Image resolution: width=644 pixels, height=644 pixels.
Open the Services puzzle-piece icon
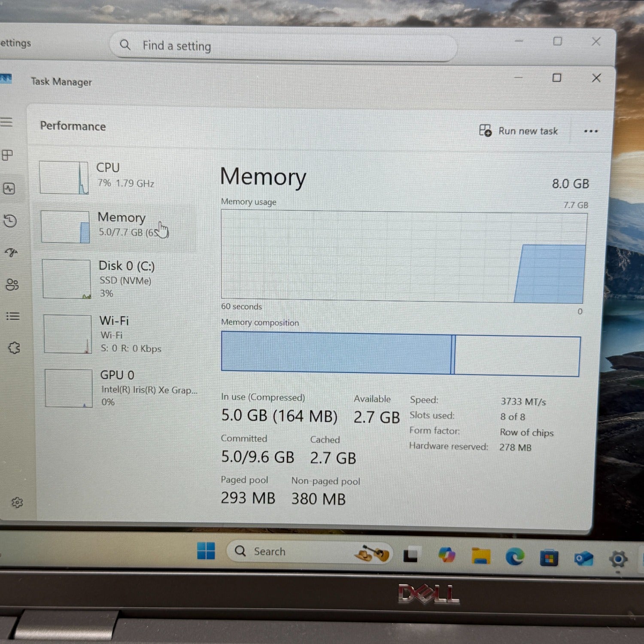[14, 348]
